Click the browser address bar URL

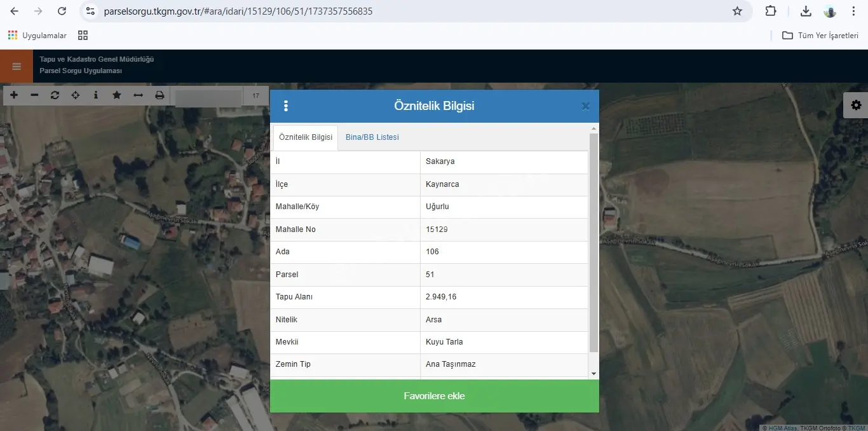point(238,11)
